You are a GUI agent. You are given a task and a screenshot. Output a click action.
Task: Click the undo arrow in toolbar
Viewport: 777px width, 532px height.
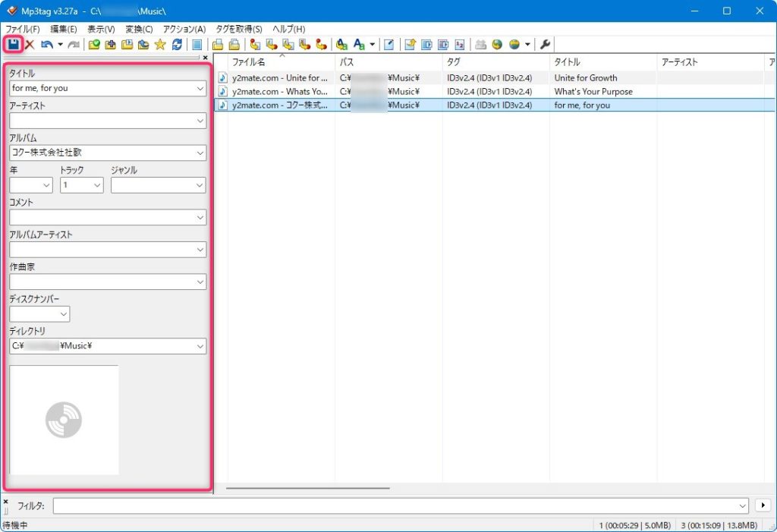pos(47,45)
